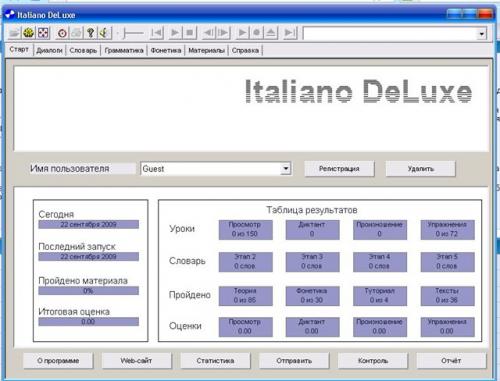Screen dimensions: 500x381
Task: Click the Уроки Диктант cell
Action: point(312,229)
